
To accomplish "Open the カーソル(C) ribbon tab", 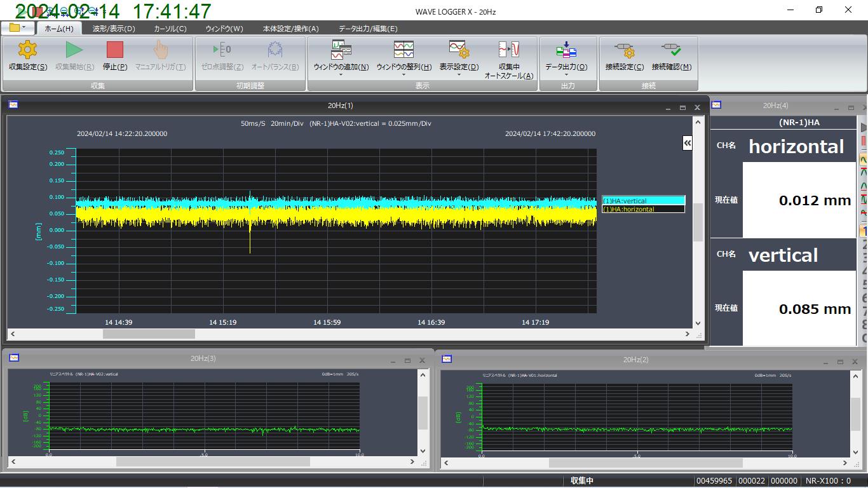I will point(170,29).
